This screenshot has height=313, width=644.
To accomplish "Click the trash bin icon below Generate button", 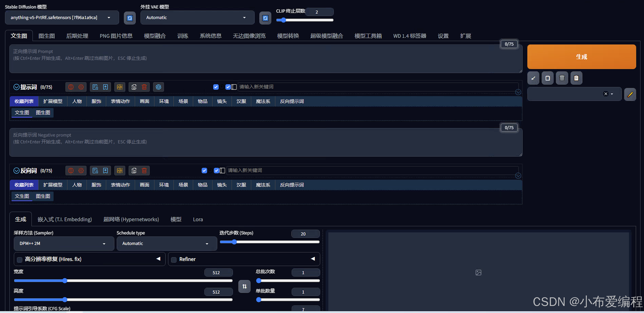I will [562, 78].
